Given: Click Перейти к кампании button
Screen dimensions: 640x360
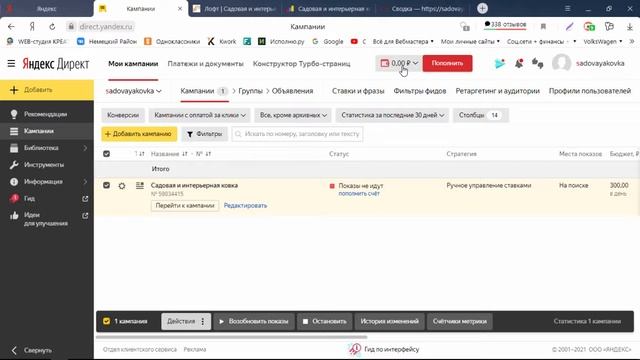Looking at the screenshot, I should (x=185, y=206).
